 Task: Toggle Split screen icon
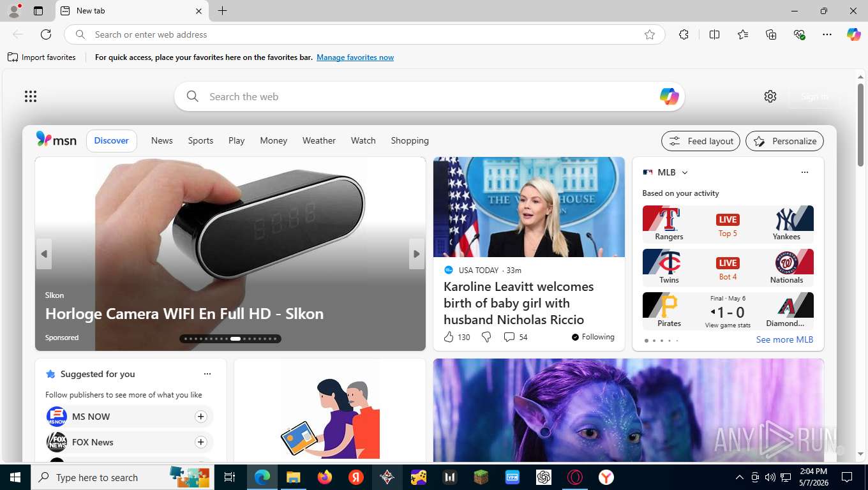pyautogui.click(x=714, y=34)
